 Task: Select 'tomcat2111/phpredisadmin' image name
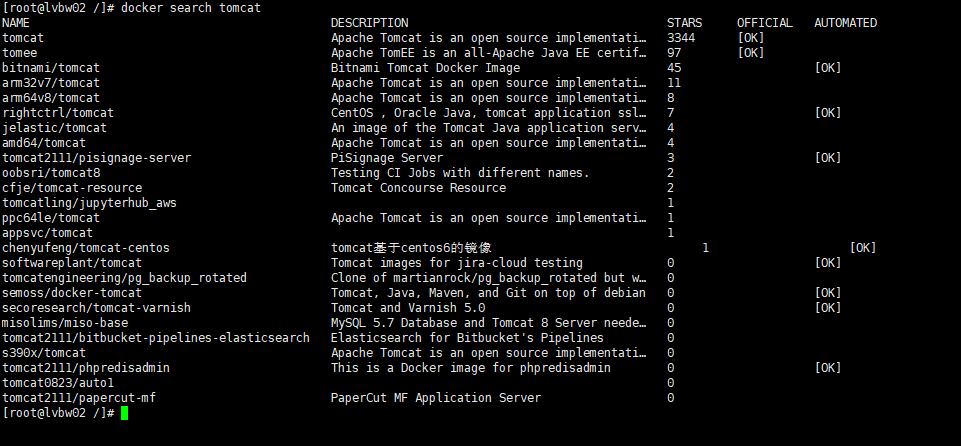pyautogui.click(x=86, y=368)
